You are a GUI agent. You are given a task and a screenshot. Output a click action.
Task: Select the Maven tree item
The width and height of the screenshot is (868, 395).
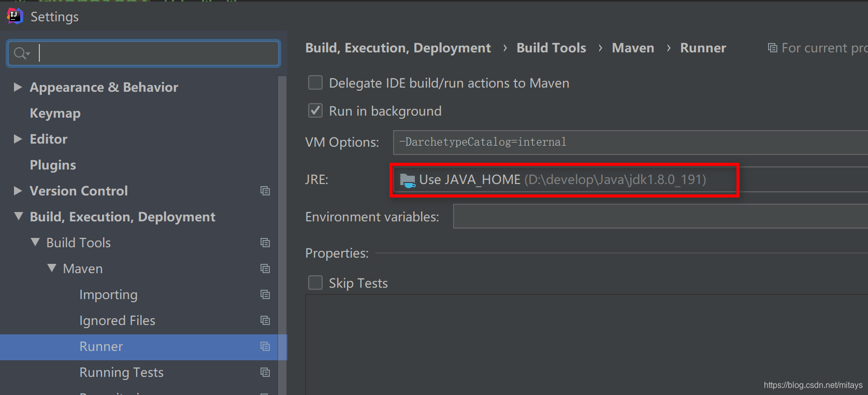click(x=83, y=269)
